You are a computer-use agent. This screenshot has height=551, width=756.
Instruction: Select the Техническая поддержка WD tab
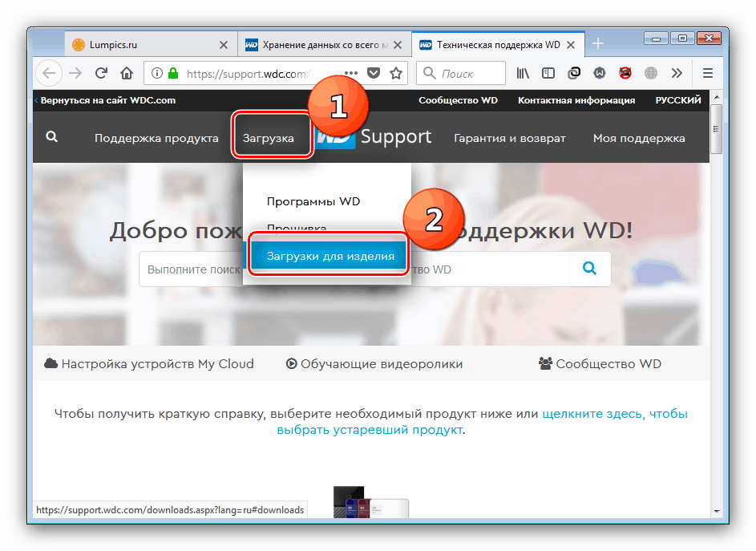499,45
